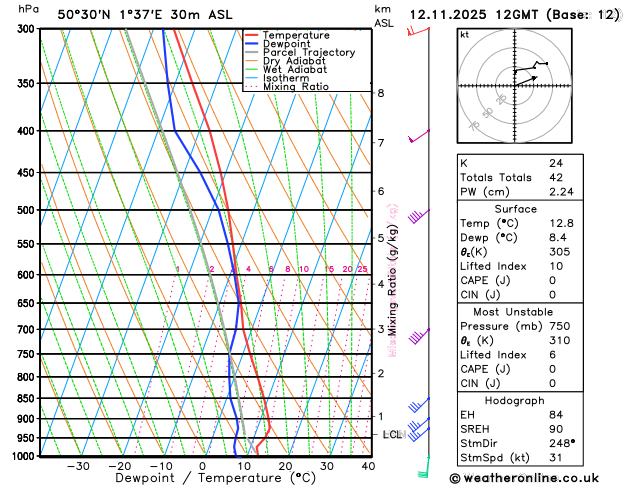Open the weatheronline.co.uk copyright link
This screenshot has width=629, height=486.
click(x=524, y=478)
